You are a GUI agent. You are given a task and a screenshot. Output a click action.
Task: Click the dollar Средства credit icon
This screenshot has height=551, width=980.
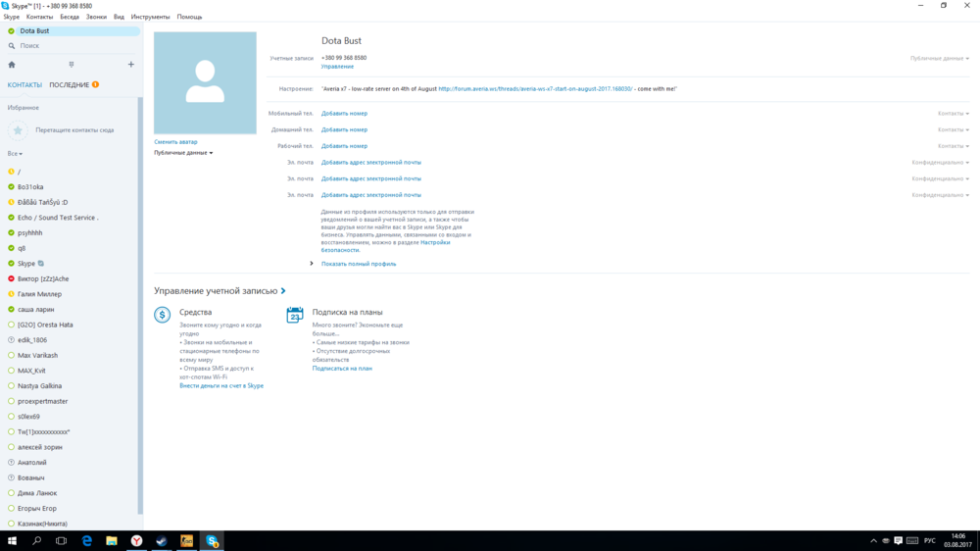point(163,315)
